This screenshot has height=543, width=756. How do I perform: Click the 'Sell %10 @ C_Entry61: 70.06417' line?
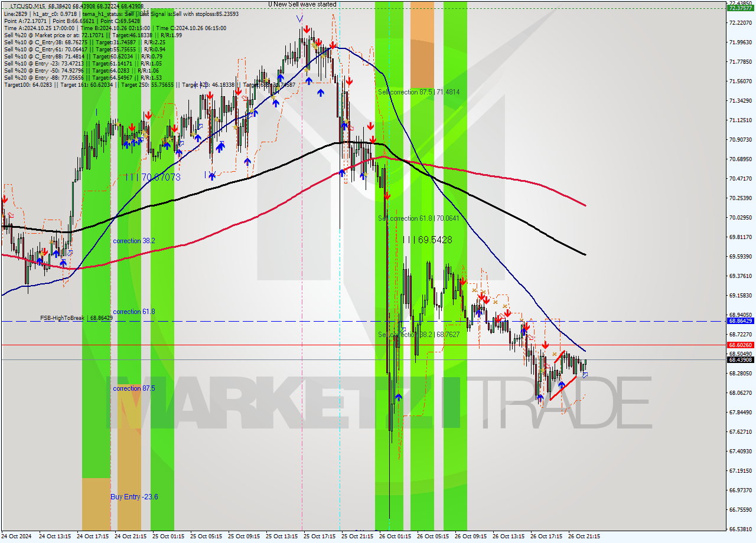[x=84, y=49]
